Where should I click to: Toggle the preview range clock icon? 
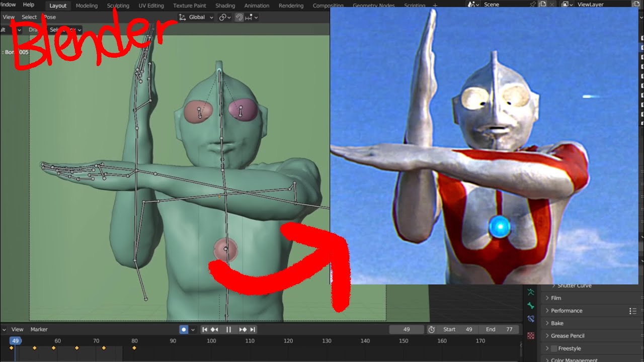pyautogui.click(x=431, y=329)
